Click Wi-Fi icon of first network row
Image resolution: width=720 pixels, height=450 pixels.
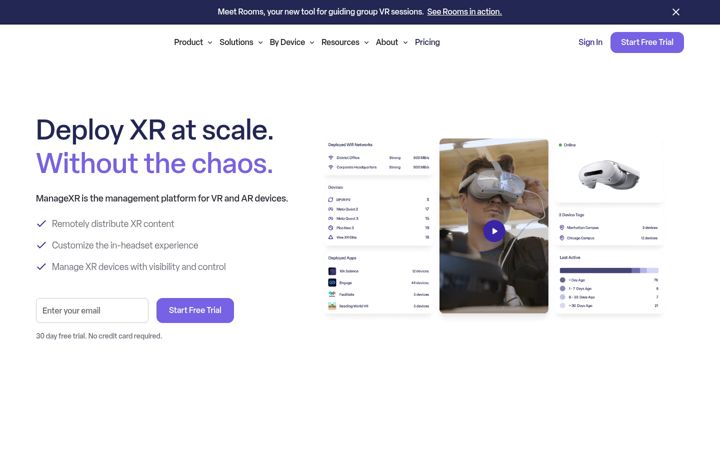(x=331, y=158)
